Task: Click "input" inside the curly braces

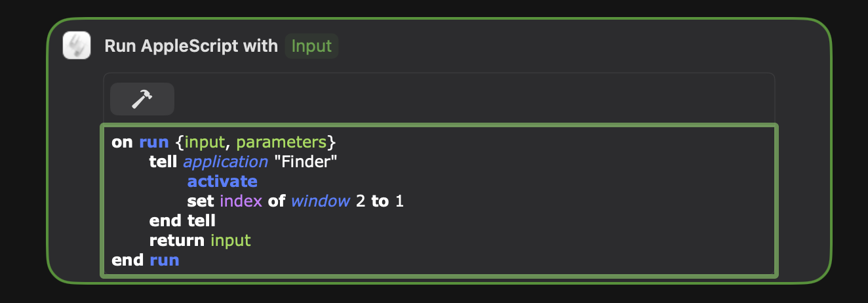Action: (x=206, y=142)
